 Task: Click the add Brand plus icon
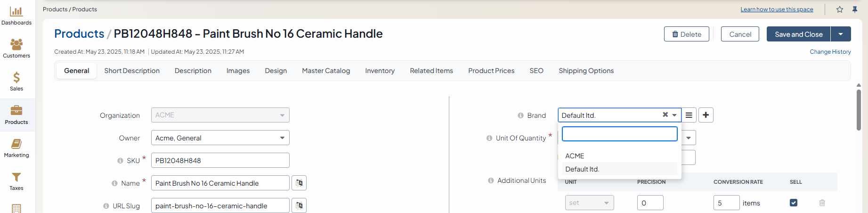tap(706, 115)
